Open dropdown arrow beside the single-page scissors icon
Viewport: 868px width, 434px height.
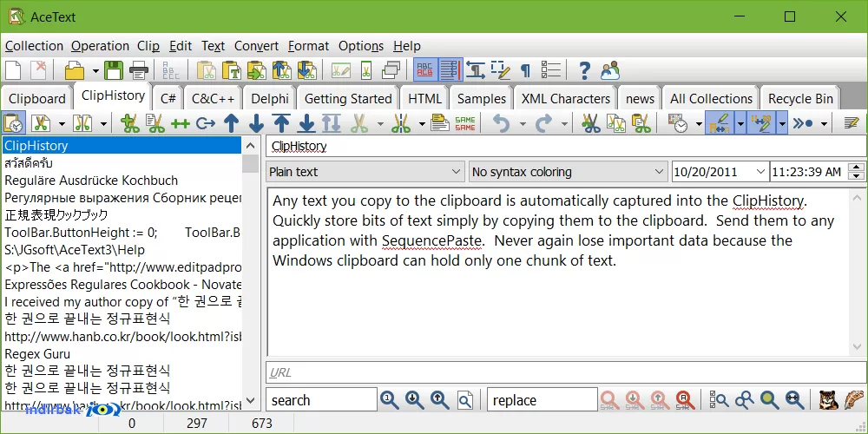(x=62, y=123)
